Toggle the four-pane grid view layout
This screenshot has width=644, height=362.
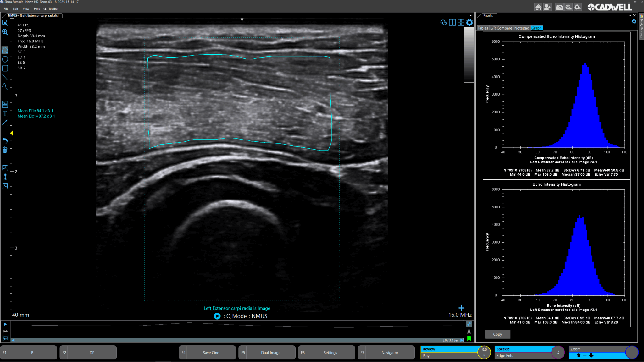point(461,22)
